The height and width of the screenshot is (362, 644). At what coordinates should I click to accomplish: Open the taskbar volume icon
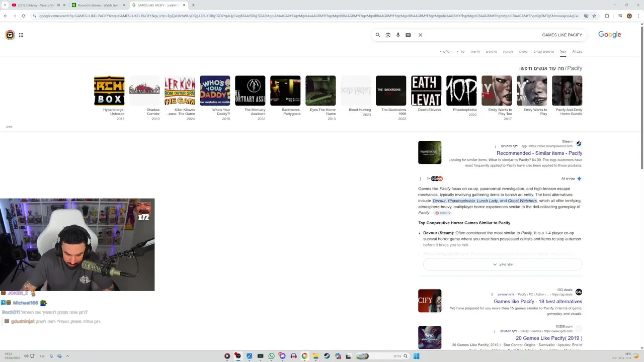point(26,356)
